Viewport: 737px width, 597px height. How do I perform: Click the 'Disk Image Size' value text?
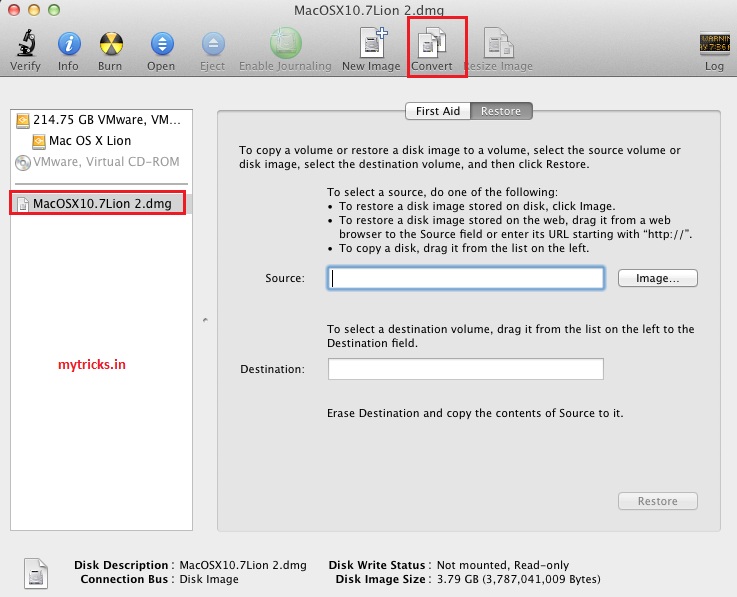(518, 579)
